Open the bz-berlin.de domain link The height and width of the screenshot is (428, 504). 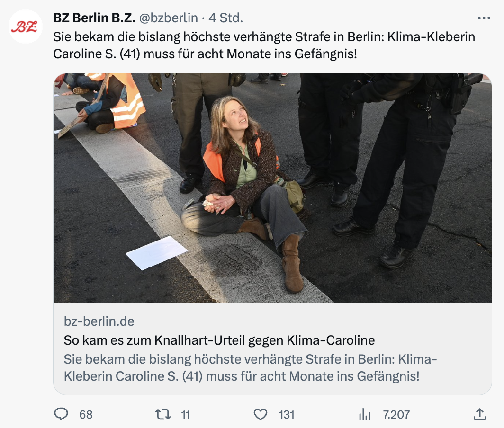[99, 321]
